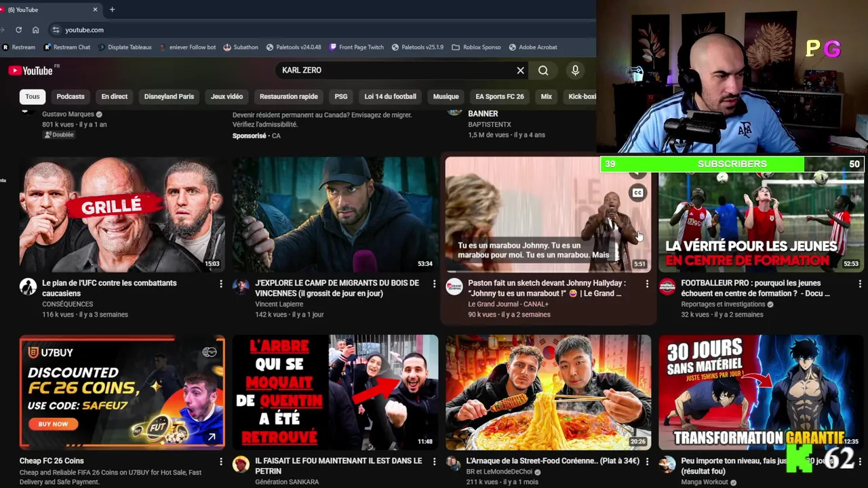This screenshot has width=868, height=488.
Task: Select the Podcasts filter chip
Action: [71, 96]
